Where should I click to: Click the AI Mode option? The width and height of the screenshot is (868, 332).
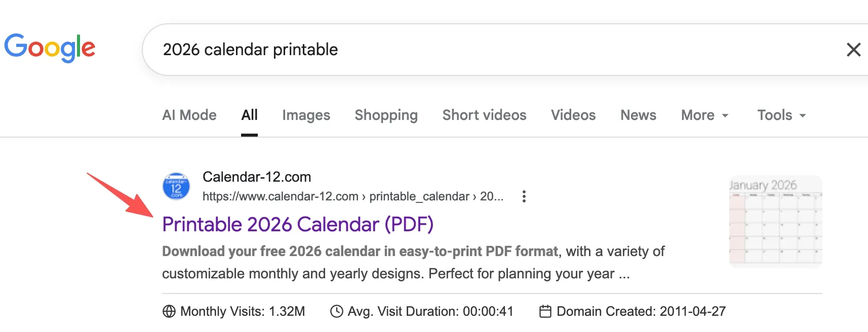click(x=189, y=115)
